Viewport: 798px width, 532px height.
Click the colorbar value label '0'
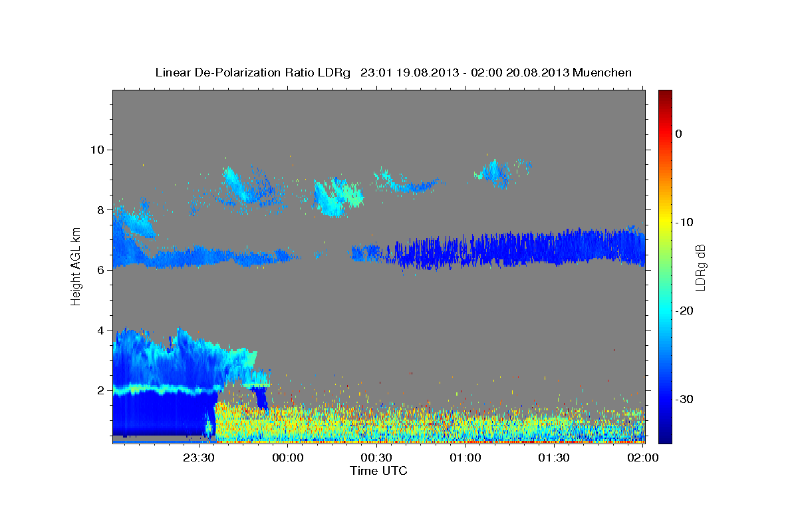pyautogui.click(x=678, y=134)
